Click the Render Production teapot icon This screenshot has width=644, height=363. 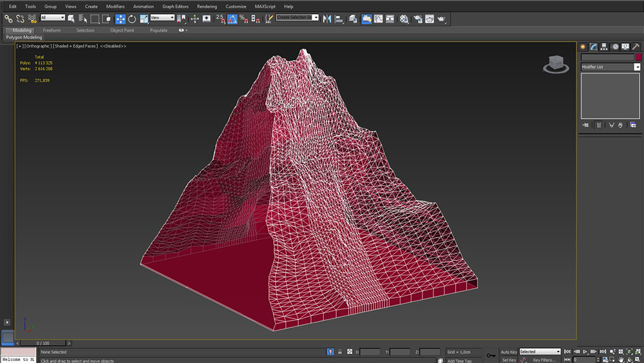[x=441, y=19]
